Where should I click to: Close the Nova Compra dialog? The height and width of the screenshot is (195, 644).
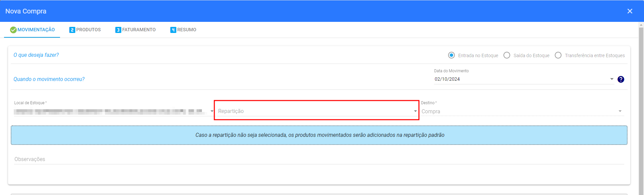point(630,11)
